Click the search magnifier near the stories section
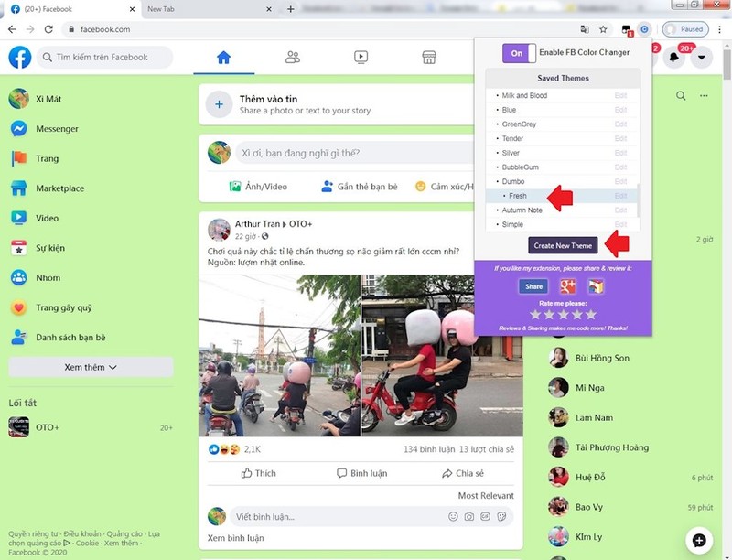This screenshot has height=560, width=732. coord(681,96)
